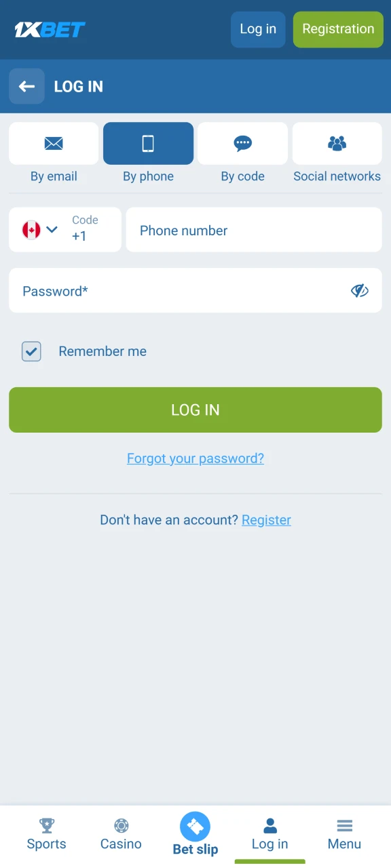391x868 pixels.
Task: Uncheck the Remember me checkbox
Action: pos(31,351)
